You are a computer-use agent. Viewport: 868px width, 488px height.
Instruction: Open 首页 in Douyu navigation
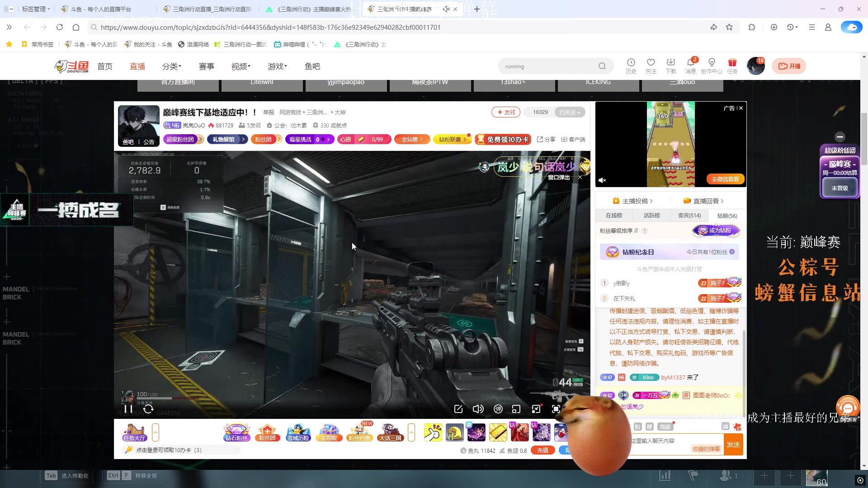point(105,66)
